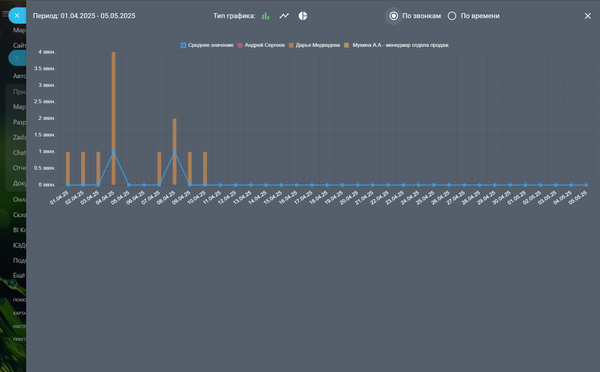Screen dimensions: 600x372
Task: Toggle 'Среднее значение' blue legend swatch
Action: click(183, 45)
